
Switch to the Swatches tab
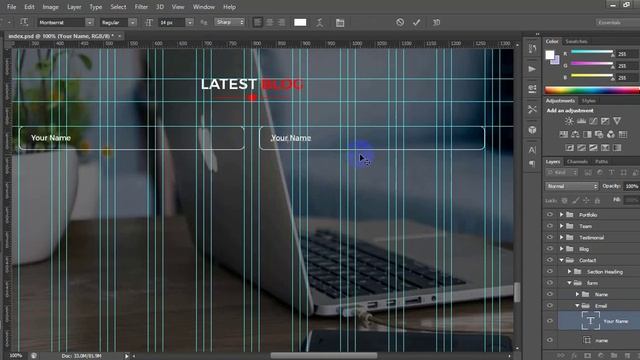[x=576, y=41]
